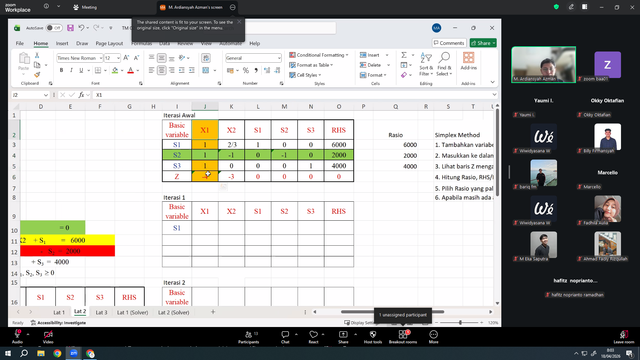640x360 pixels.
Task: Apply the red Font Color A
Action: (131, 70)
